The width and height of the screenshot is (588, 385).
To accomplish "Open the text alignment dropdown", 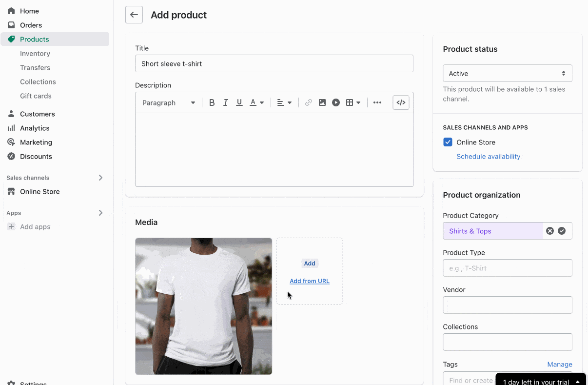I will (x=284, y=102).
